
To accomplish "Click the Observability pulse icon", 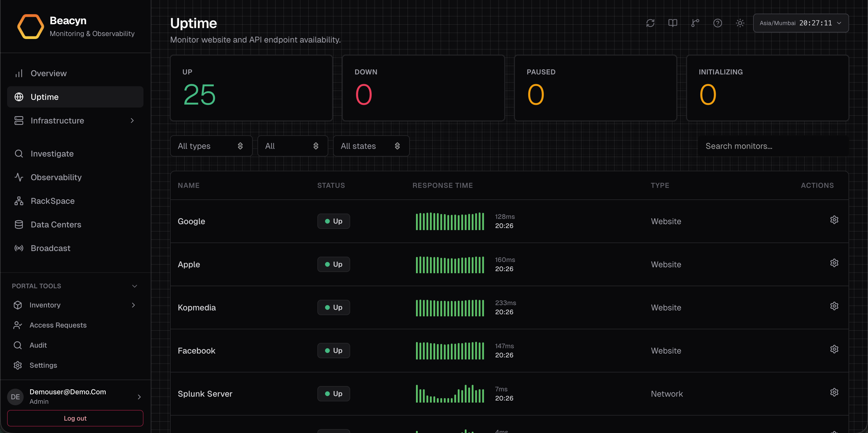I will tap(19, 177).
